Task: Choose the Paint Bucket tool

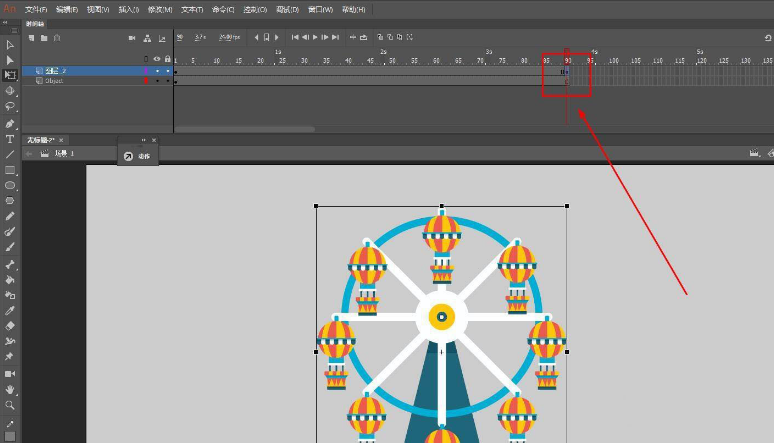Action: click(10, 280)
